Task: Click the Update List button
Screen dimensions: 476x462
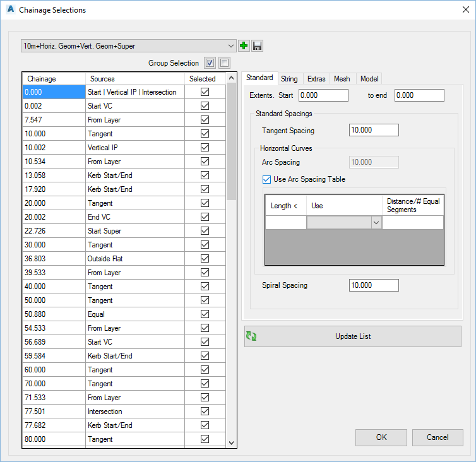Action: 353,336
